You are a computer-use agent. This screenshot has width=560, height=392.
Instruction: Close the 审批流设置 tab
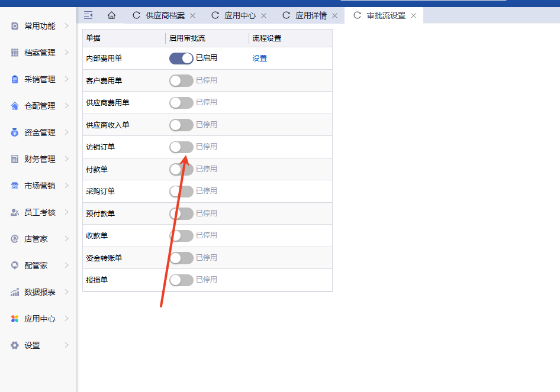point(413,16)
